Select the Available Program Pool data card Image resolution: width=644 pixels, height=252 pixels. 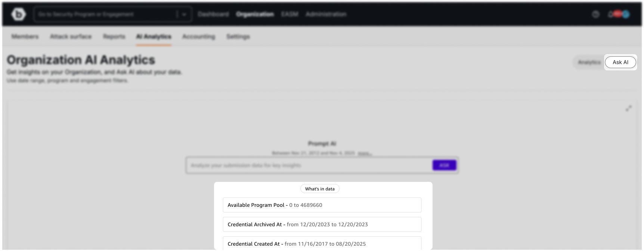point(322,205)
